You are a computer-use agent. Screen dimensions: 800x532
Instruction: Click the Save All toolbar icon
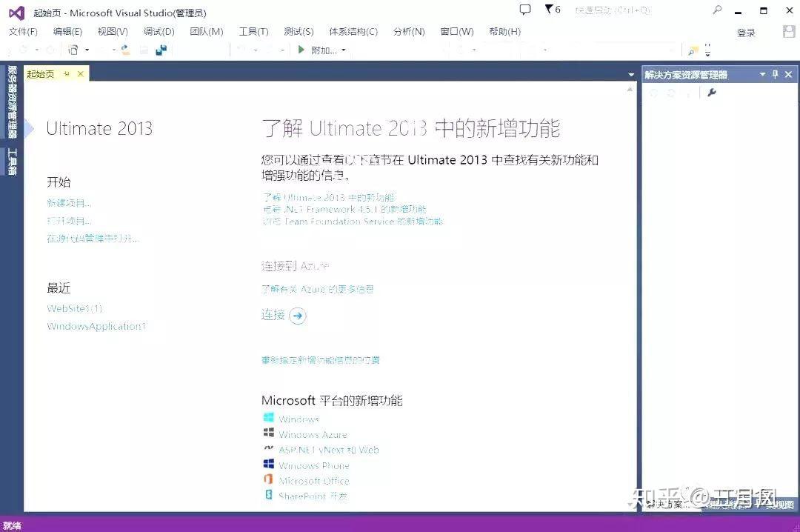point(161,50)
